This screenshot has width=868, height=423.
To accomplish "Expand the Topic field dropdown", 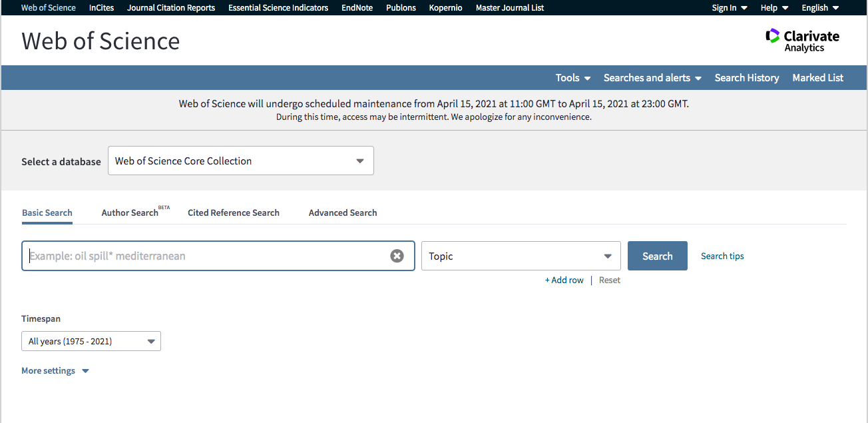I will 521,256.
